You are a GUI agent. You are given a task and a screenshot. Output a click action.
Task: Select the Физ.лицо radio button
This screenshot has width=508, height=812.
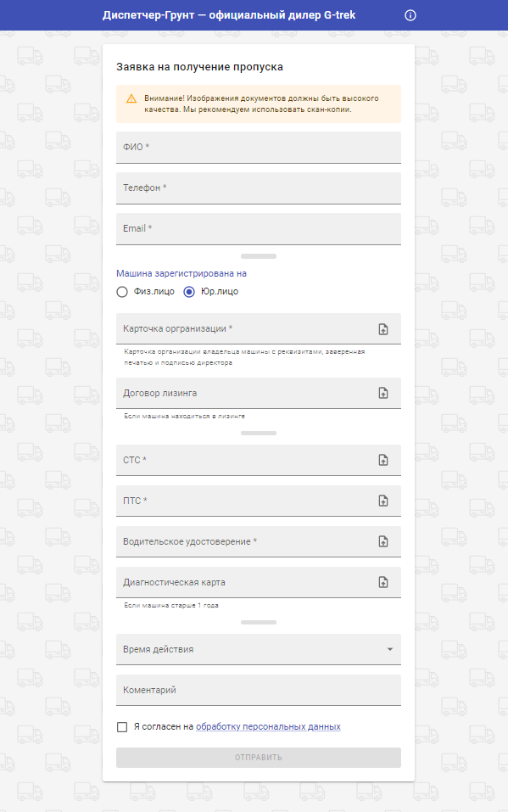(122, 292)
